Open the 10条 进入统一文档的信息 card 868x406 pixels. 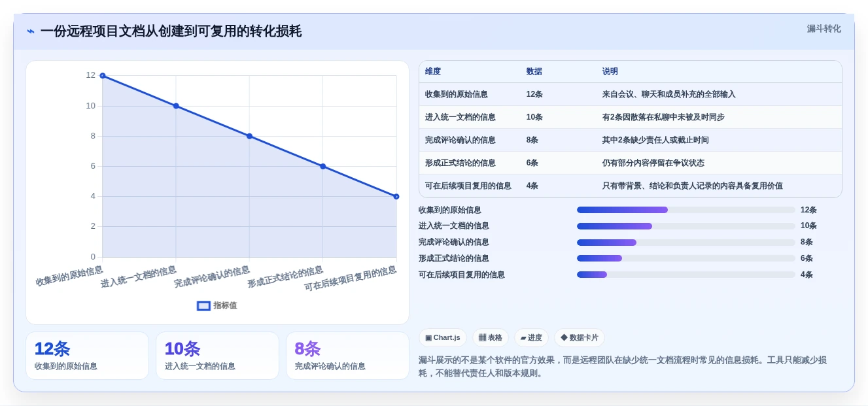pos(218,356)
